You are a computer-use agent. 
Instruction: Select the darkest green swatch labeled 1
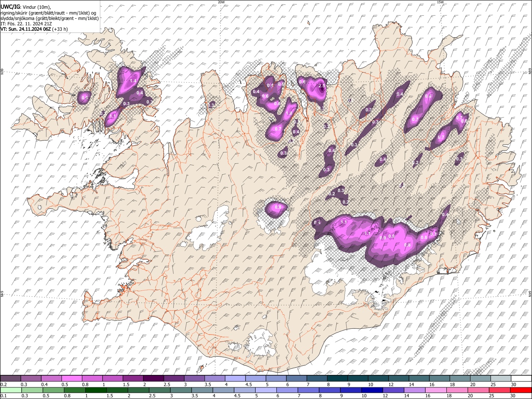coord(96,390)
